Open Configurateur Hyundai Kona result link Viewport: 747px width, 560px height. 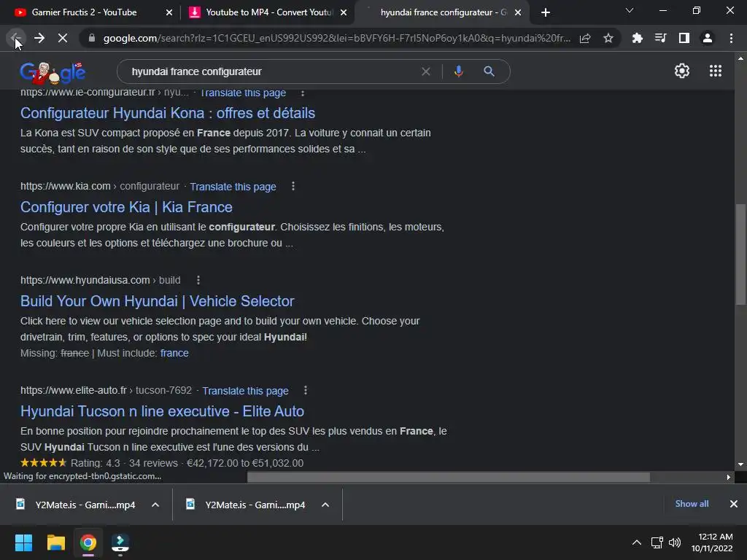(168, 113)
